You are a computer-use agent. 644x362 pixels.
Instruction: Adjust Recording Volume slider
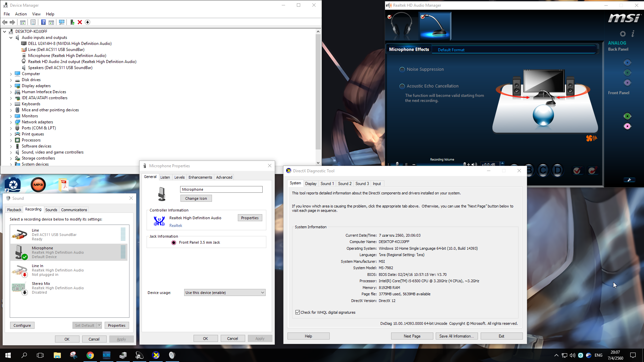[465, 164]
